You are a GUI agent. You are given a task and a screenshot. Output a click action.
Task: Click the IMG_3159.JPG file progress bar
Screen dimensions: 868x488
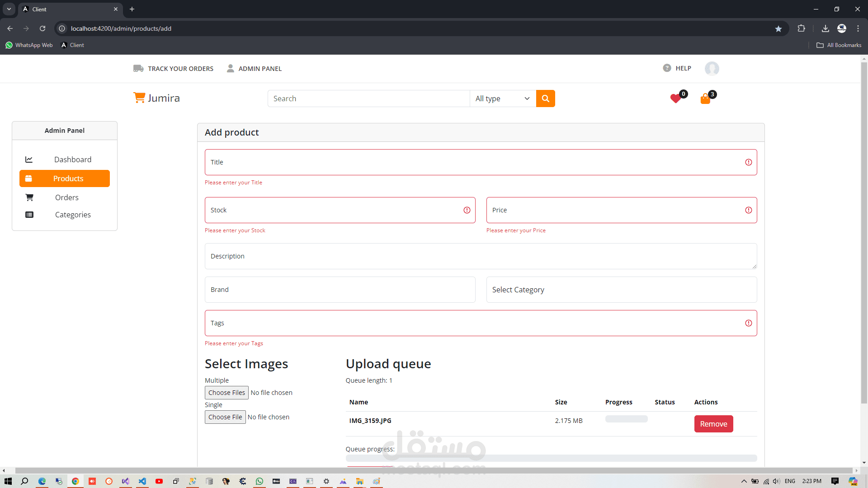(x=626, y=419)
